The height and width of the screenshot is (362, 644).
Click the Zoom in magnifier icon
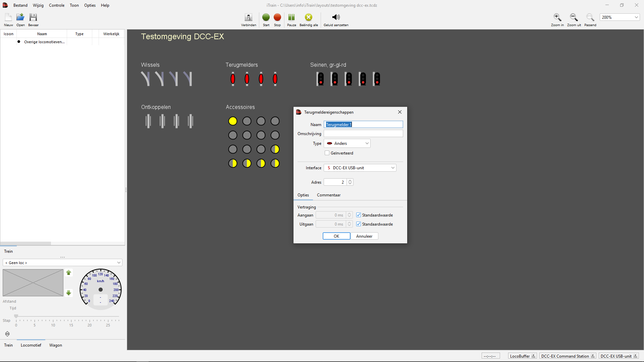(557, 17)
